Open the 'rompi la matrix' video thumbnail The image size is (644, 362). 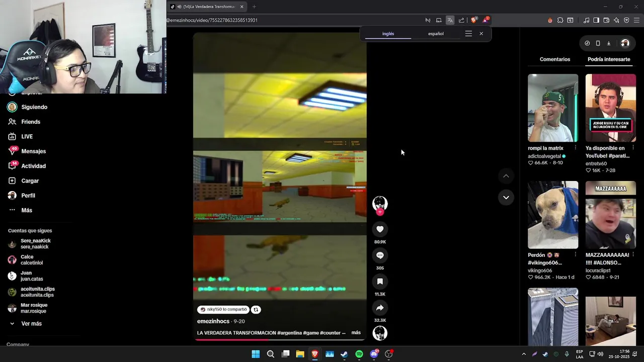tap(553, 108)
